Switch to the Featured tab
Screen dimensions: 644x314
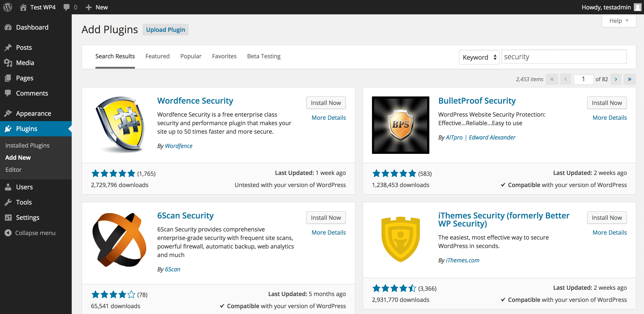(158, 56)
